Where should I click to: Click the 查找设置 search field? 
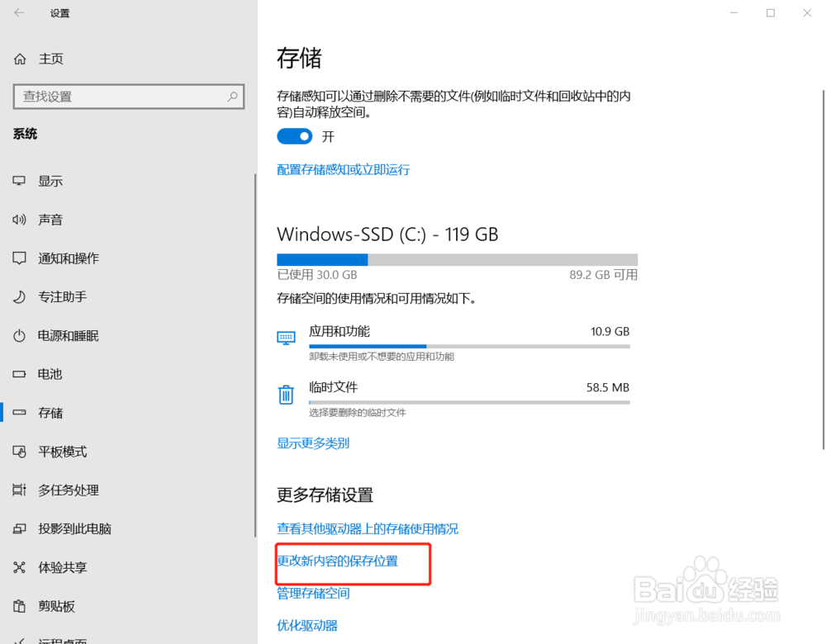pyautogui.click(x=129, y=97)
